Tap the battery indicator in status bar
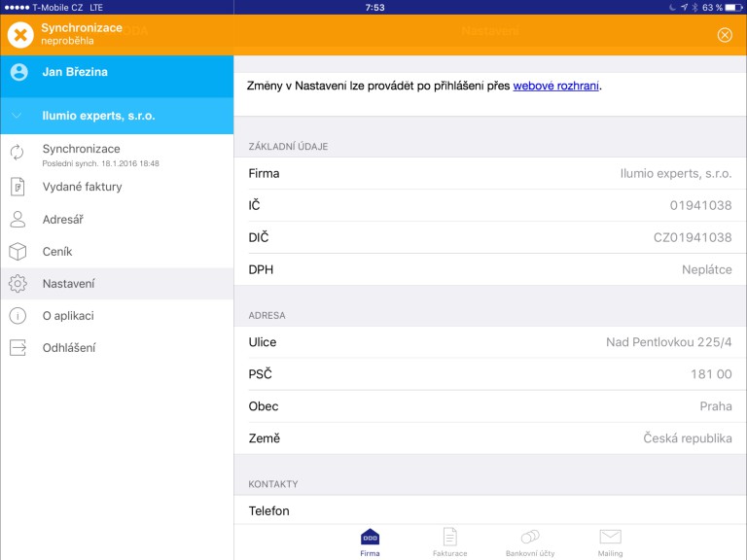This screenshot has height=560, width=747. click(732, 7)
